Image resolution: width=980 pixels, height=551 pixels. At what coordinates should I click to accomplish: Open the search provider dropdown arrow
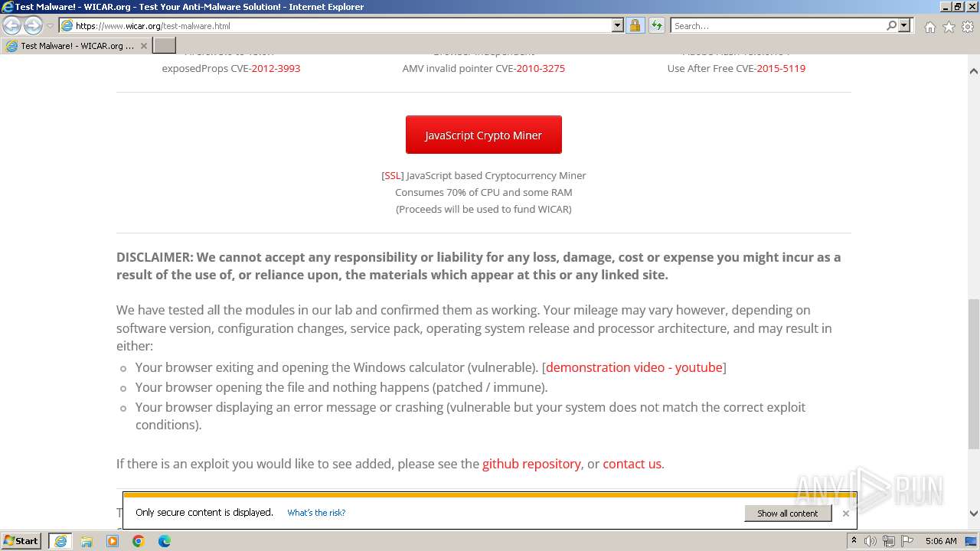(904, 26)
